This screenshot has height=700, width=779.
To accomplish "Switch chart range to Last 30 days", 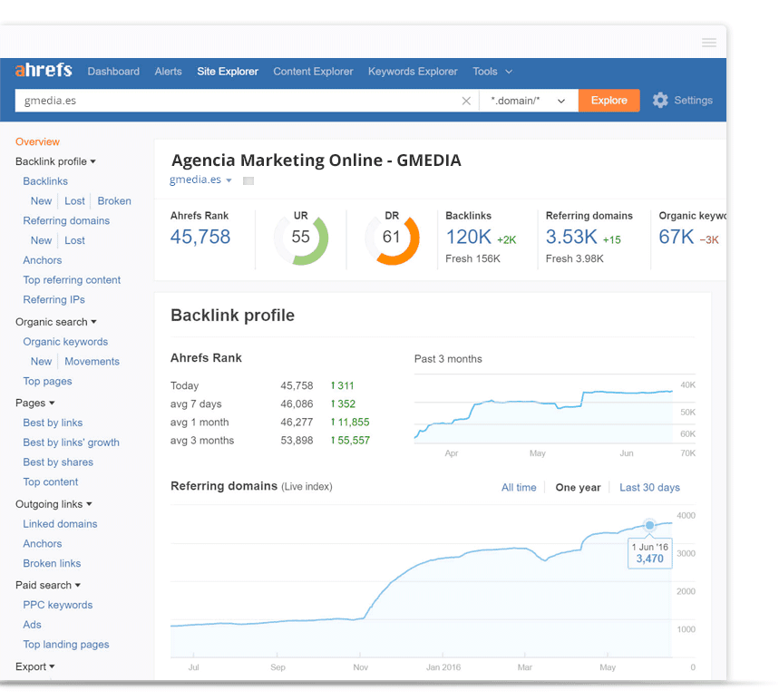I will point(649,487).
